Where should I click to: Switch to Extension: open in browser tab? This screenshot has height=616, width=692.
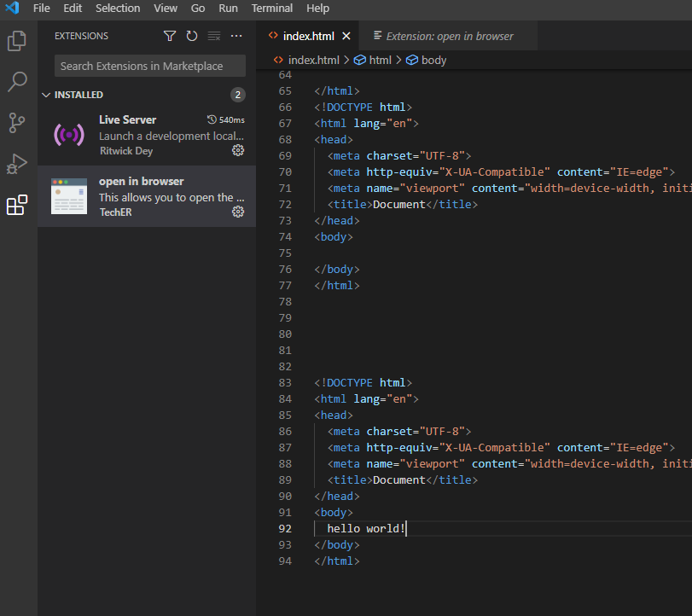pos(450,36)
